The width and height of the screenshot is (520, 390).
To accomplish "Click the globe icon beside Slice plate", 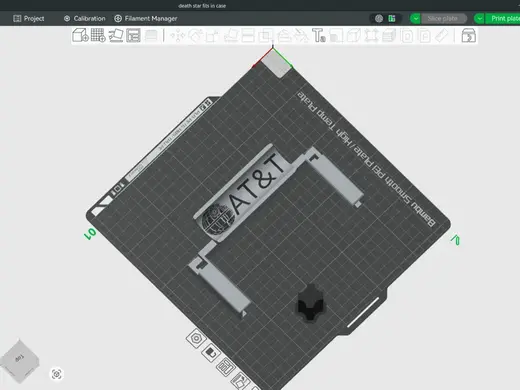I will [x=379, y=19].
